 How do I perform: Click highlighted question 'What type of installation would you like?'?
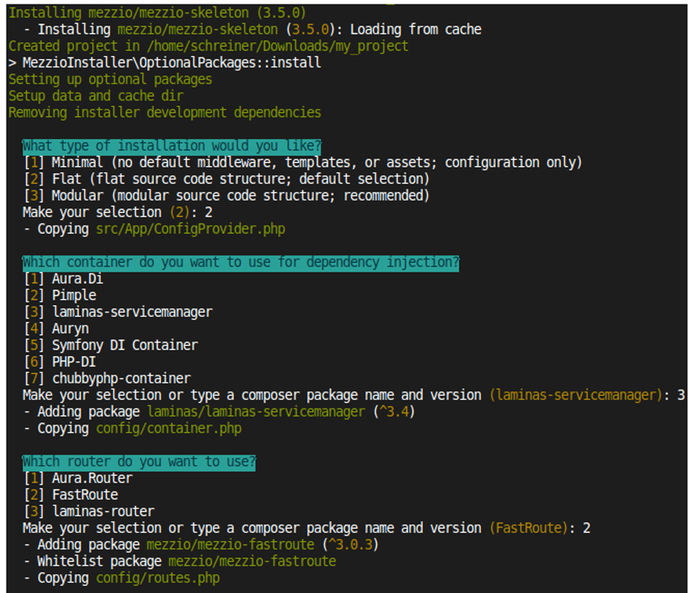pos(172,146)
